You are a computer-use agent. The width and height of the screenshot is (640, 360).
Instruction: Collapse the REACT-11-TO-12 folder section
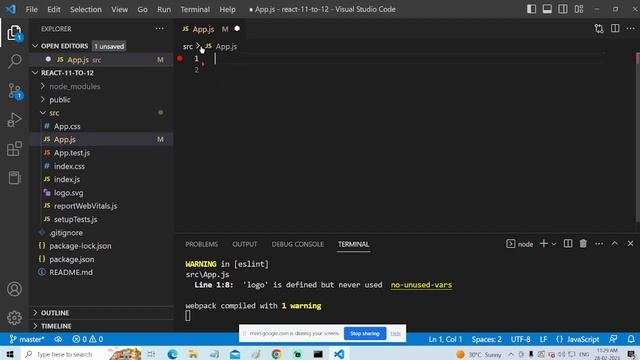[35, 73]
